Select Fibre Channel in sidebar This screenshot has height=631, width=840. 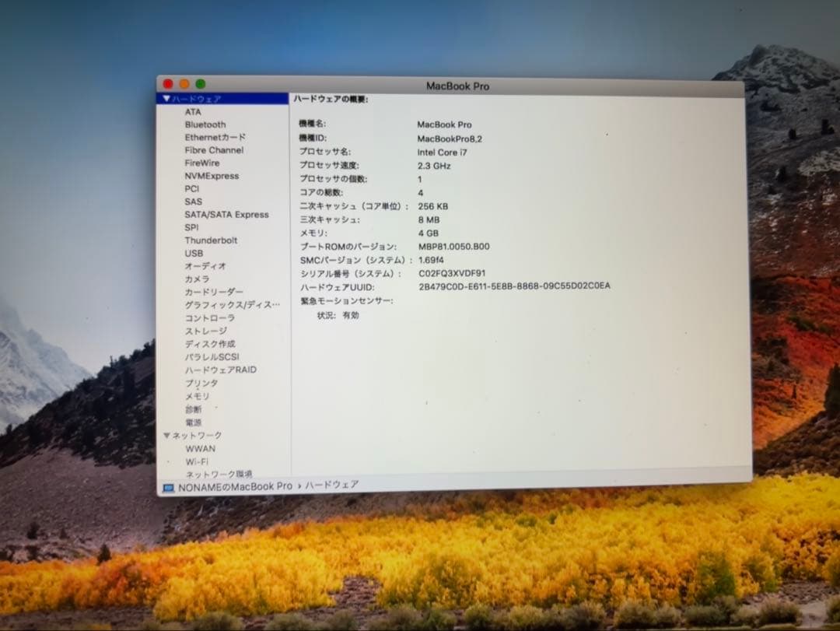[214, 150]
